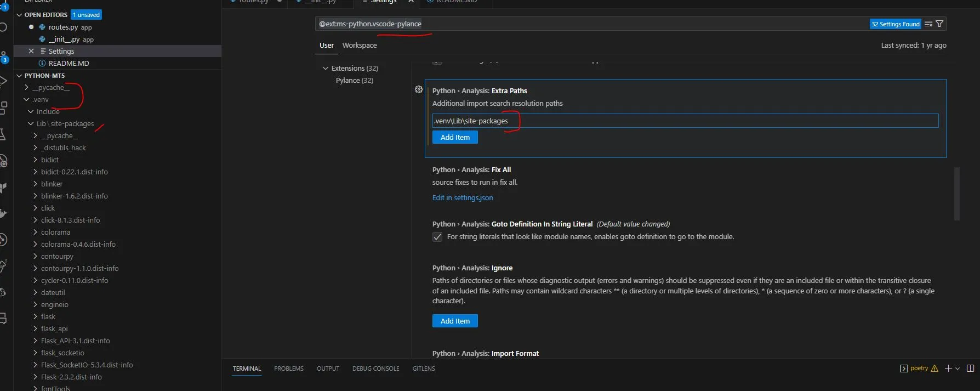Expand the blinker folder
This screenshot has height=391, width=980.
click(x=35, y=184)
